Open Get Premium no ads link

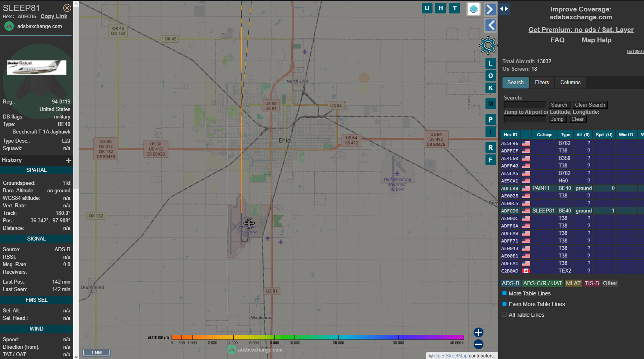pos(581,30)
